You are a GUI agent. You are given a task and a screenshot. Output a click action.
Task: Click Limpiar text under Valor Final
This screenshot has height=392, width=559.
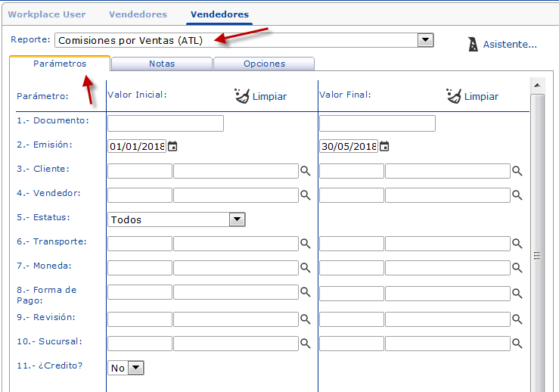tap(481, 97)
